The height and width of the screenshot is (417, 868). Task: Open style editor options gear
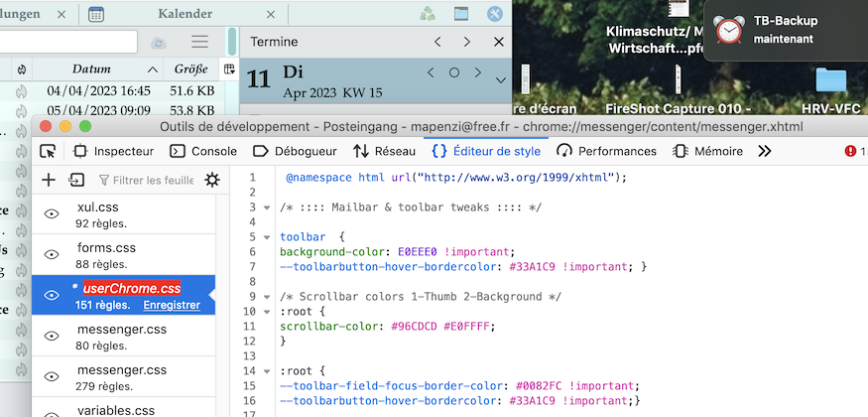[x=212, y=180]
